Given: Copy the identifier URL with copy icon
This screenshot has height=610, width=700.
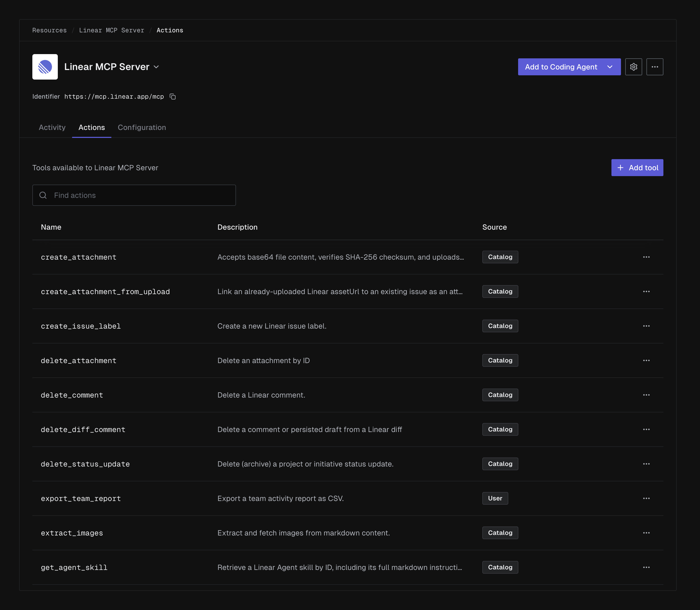Looking at the screenshot, I should coord(173,97).
